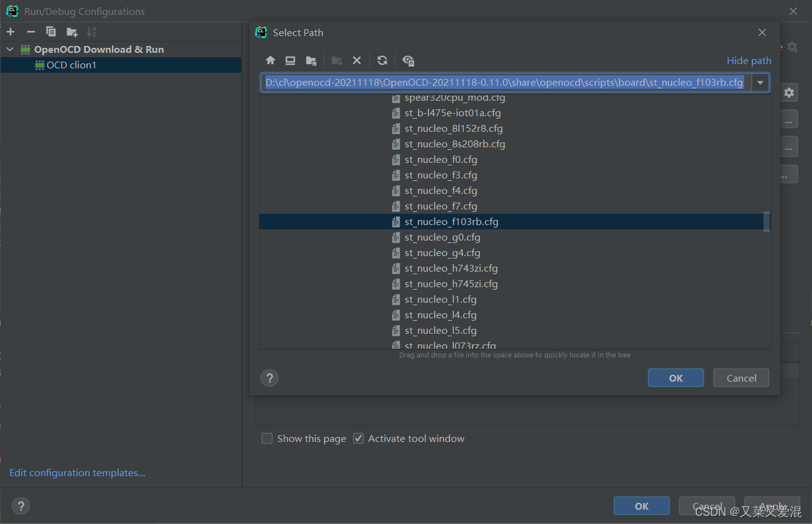Click Hide path link

[x=749, y=60]
